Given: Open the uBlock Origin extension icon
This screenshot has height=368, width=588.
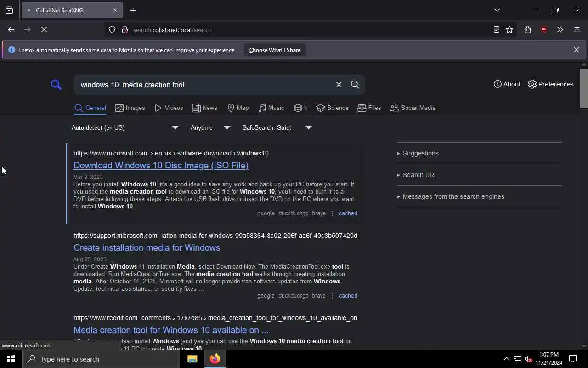Looking at the screenshot, I should pyautogui.click(x=544, y=30).
